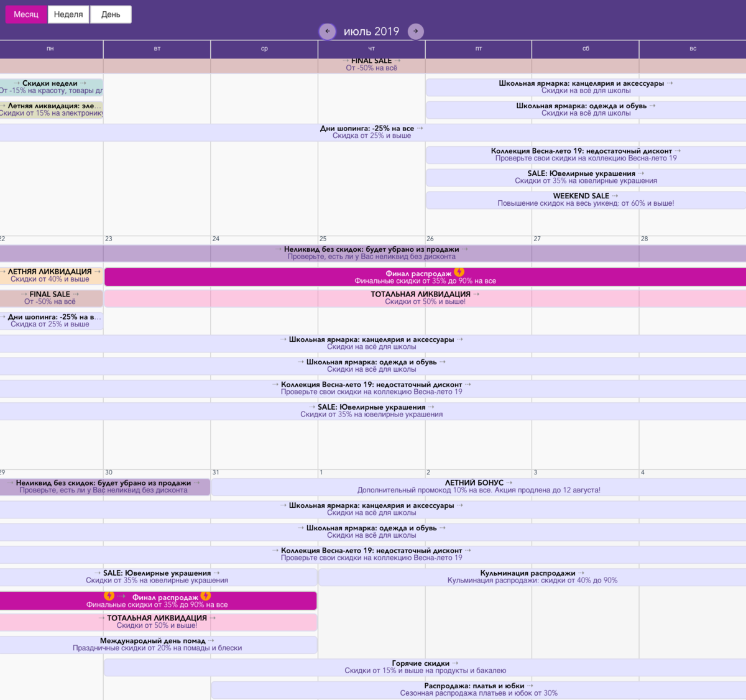This screenshot has height=700, width=746.
Task: Open FINAL SALE event on 22 July
Action: pos(51,298)
